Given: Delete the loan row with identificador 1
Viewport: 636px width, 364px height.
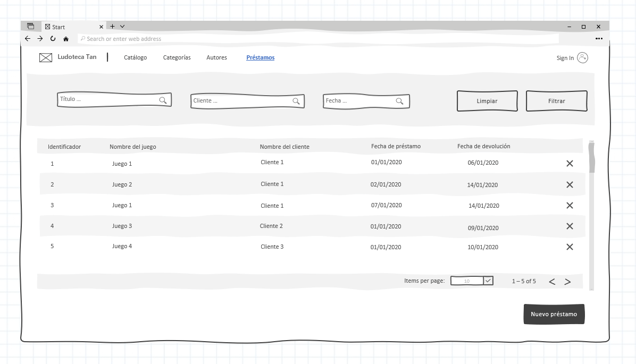Looking at the screenshot, I should click(x=570, y=164).
